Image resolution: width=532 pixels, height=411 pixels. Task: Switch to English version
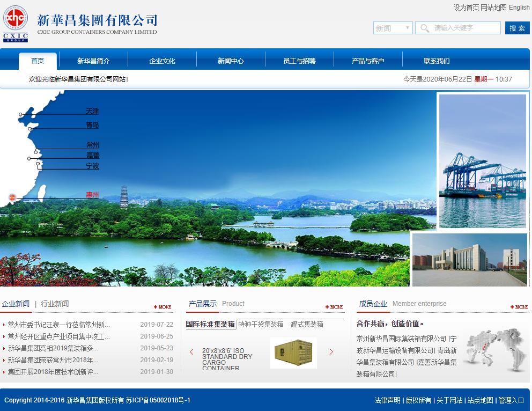tap(519, 8)
